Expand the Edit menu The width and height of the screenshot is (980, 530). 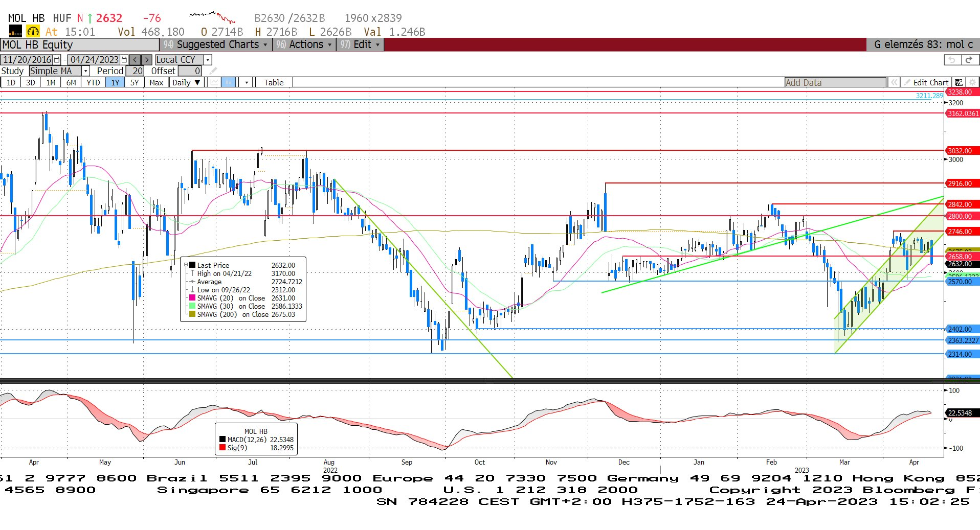pyautogui.click(x=361, y=44)
